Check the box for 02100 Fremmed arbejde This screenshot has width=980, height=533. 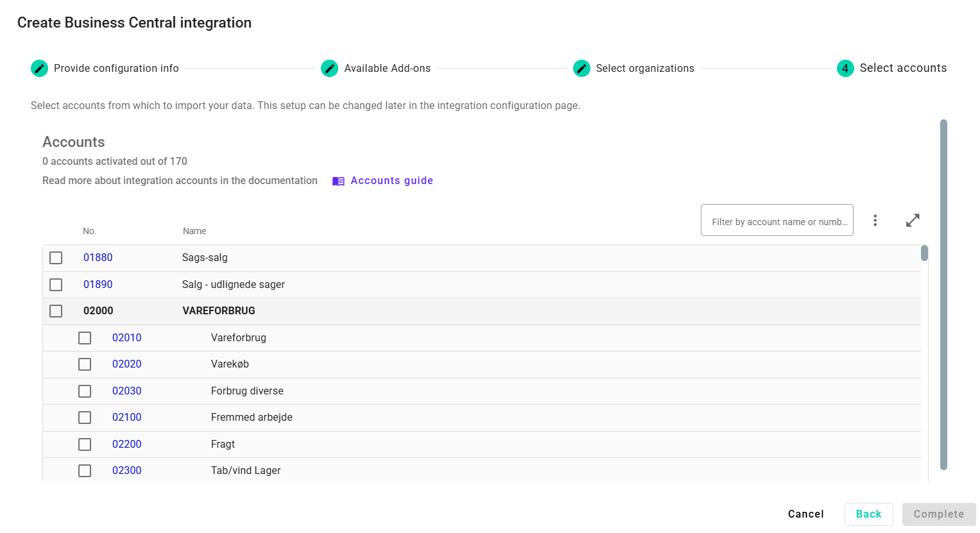(x=85, y=418)
